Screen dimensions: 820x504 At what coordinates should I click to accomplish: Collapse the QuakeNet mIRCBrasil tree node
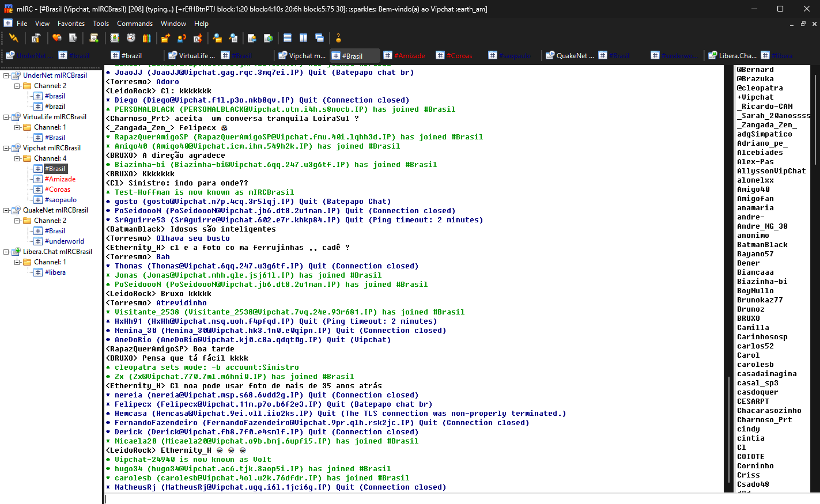(x=6, y=210)
